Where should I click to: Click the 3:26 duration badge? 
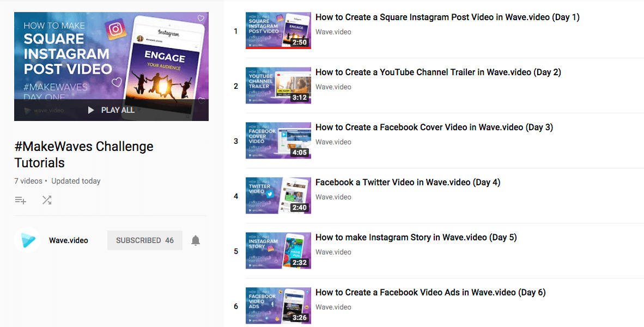300,318
